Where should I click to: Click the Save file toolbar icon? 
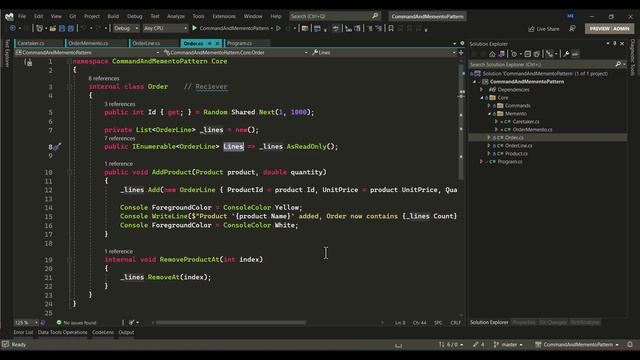(62, 29)
